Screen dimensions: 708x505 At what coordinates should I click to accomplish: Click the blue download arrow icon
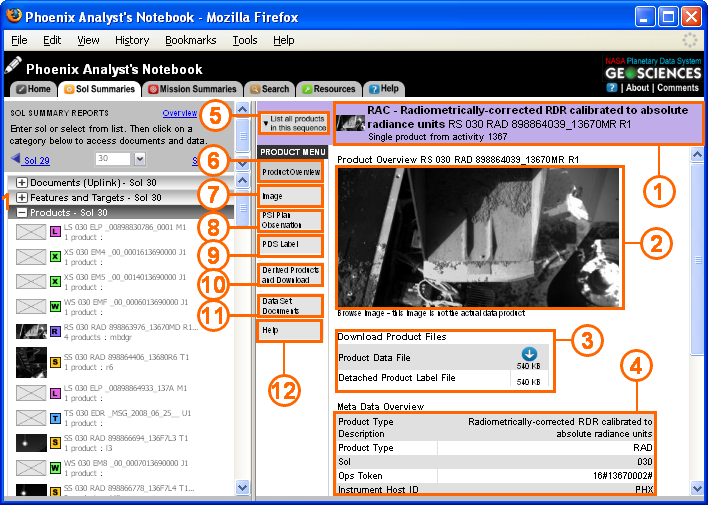click(x=528, y=353)
